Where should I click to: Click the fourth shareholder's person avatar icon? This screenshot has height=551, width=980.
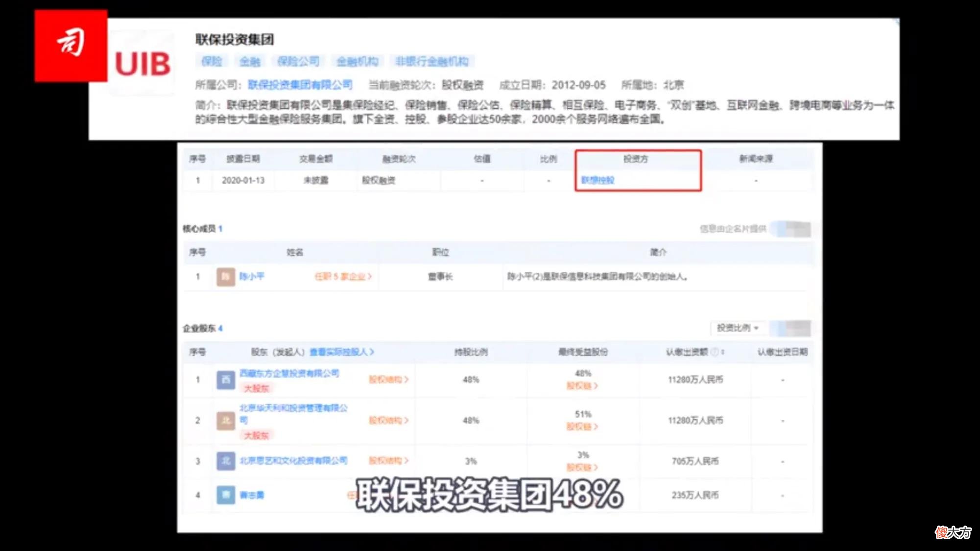click(x=226, y=495)
